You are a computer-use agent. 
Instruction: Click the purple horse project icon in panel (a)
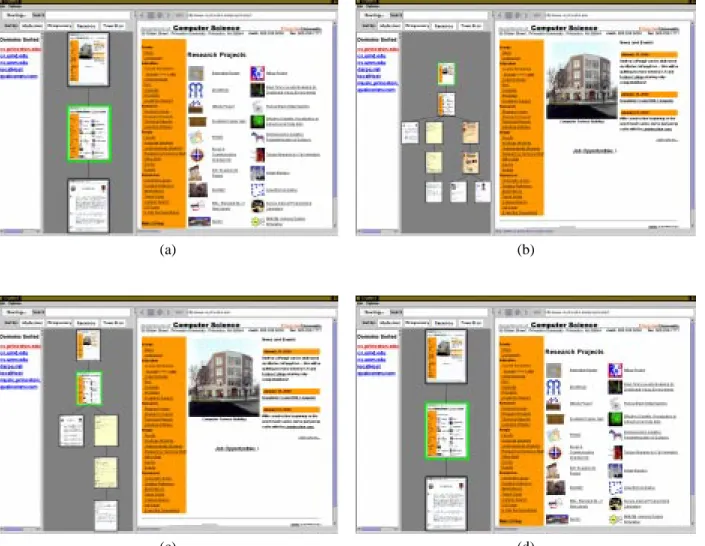(x=258, y=137)
